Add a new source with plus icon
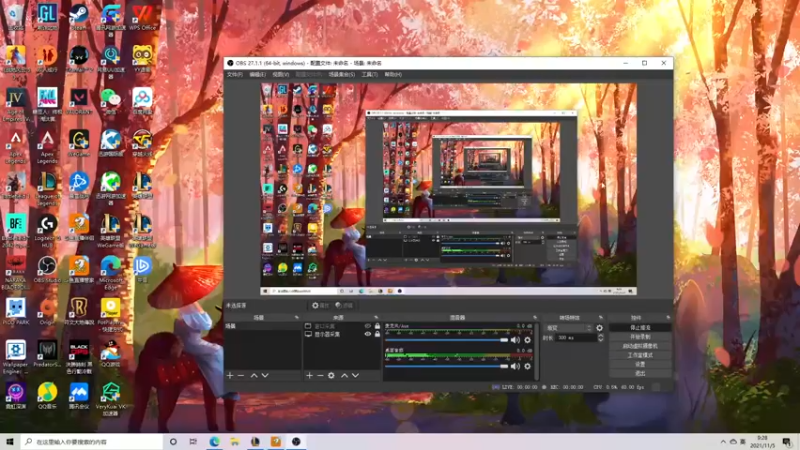This screenshot has height=450, width=800. 309,376
